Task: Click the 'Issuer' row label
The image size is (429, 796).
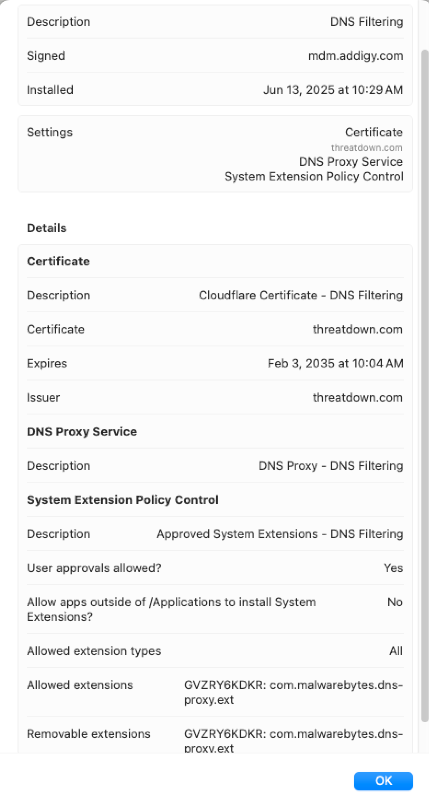Action: tap(43, 397)
